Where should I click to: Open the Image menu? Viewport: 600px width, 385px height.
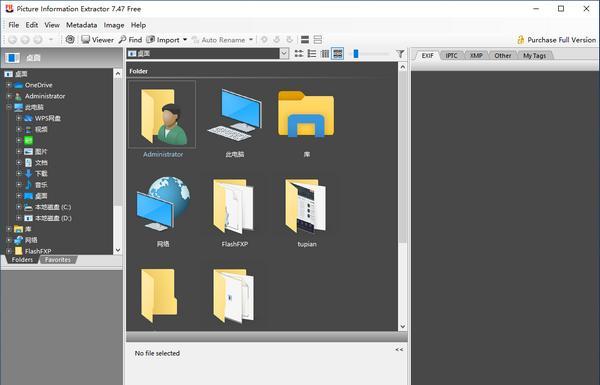coord(114,25)
